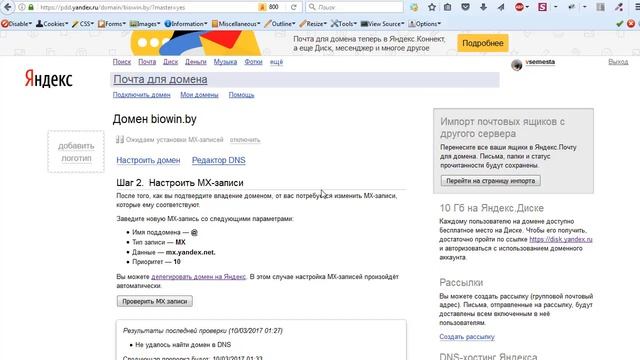640x360 pixels.
Task: Open the Почта service link
Action: tap(147, 62)
